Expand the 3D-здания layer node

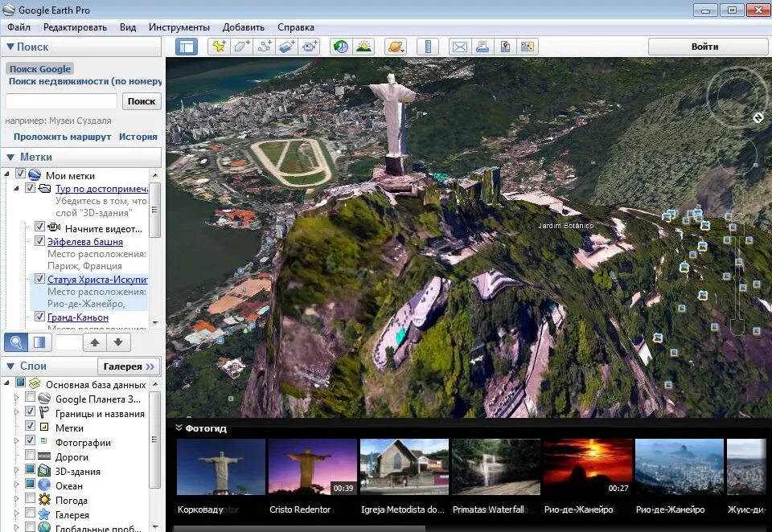[16, 469]
